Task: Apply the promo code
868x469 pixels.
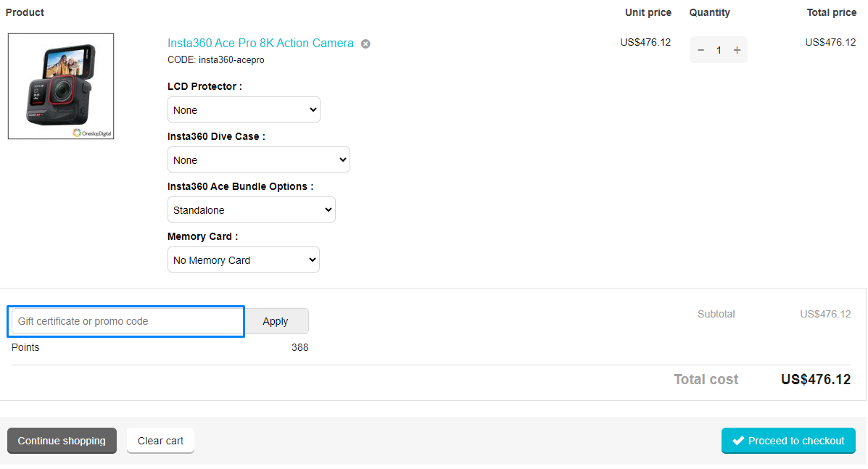Action: pyautogui.click(x=276, y=321)
